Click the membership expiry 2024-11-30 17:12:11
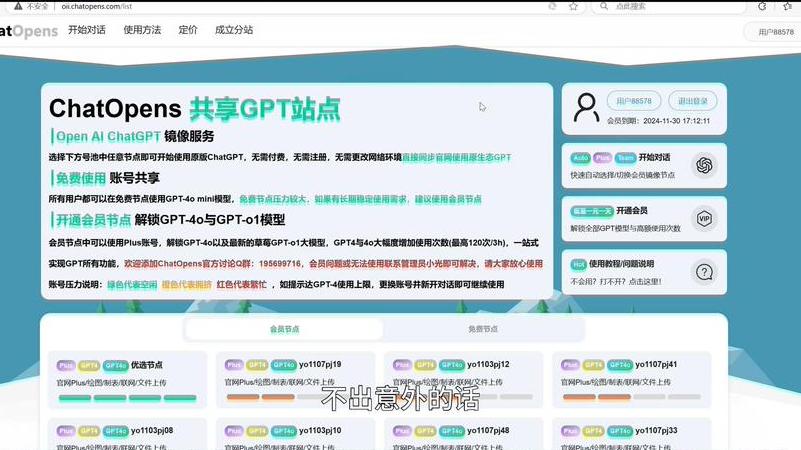The height and width of the screenshot is (450, 801). [x=676, y=121]
